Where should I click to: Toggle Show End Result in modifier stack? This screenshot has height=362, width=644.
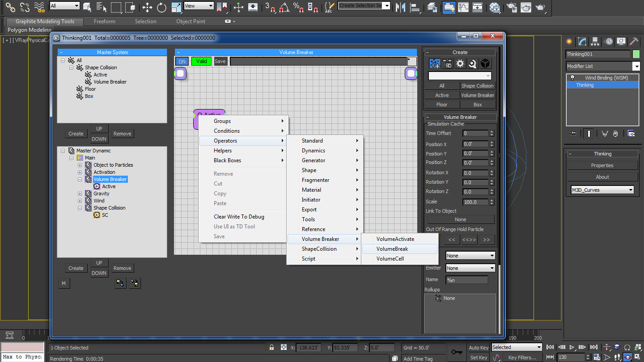[589, 133]
